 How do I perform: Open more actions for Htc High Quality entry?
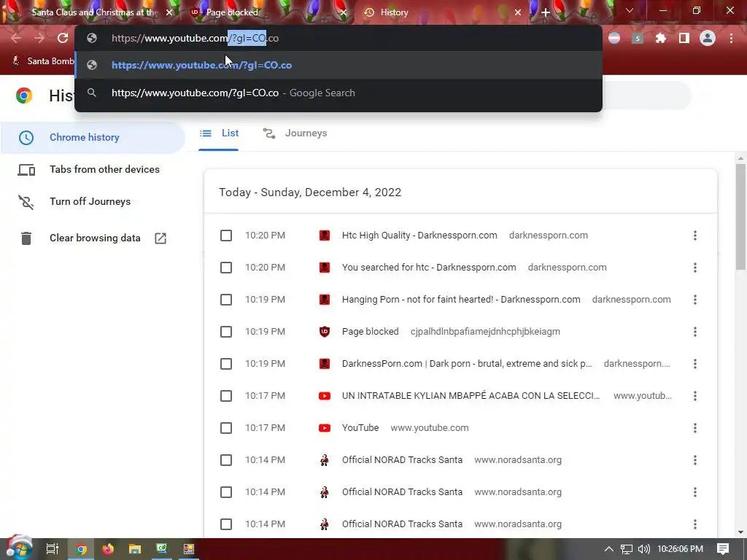[x=695, y=236]
